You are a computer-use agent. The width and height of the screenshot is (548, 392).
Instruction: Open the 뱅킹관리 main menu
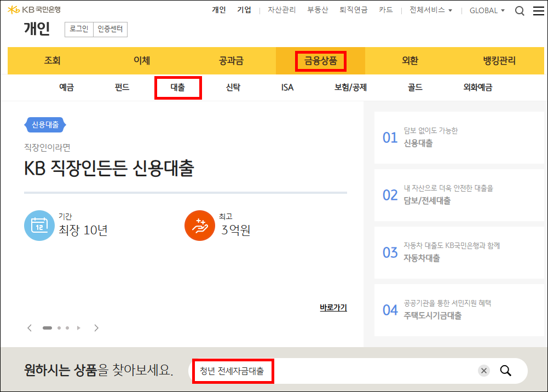499,60
